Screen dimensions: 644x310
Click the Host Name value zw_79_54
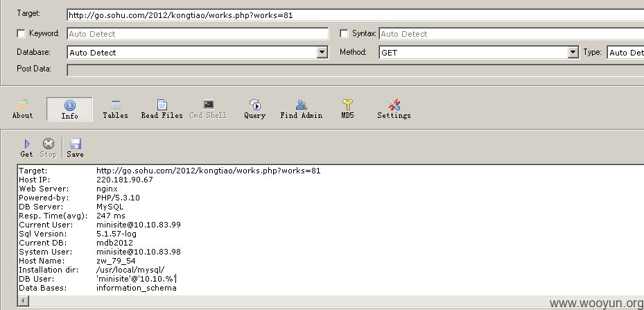point(116,261)
